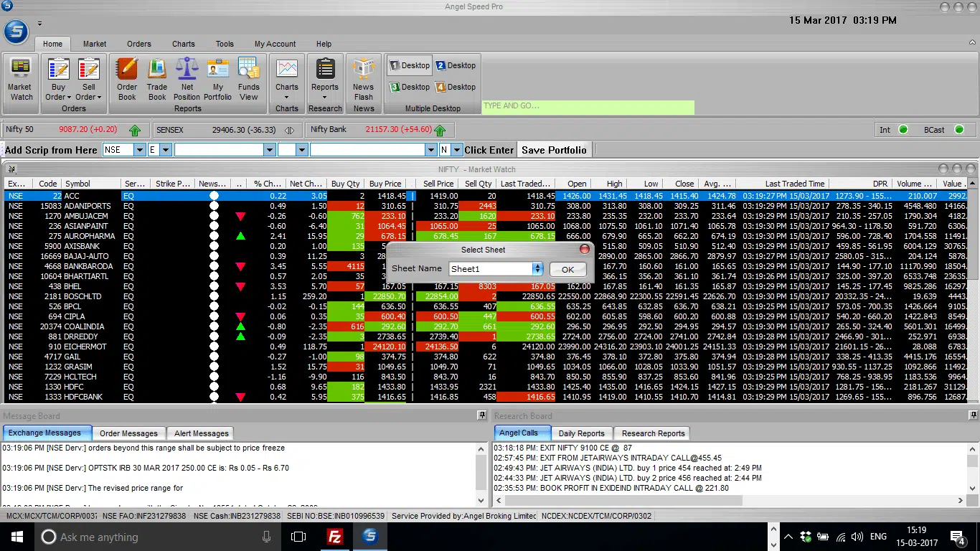Expand the first empty scrip dropdown after E
Screen dimensions: 980x551
pos(270,150)
